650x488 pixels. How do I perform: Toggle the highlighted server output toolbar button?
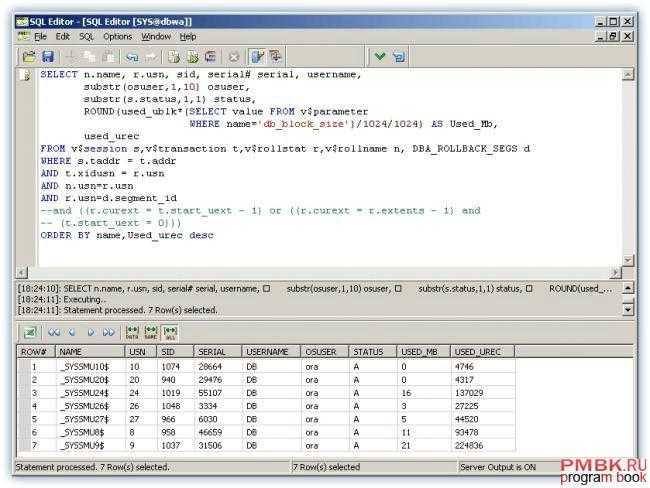coord(257,57)
